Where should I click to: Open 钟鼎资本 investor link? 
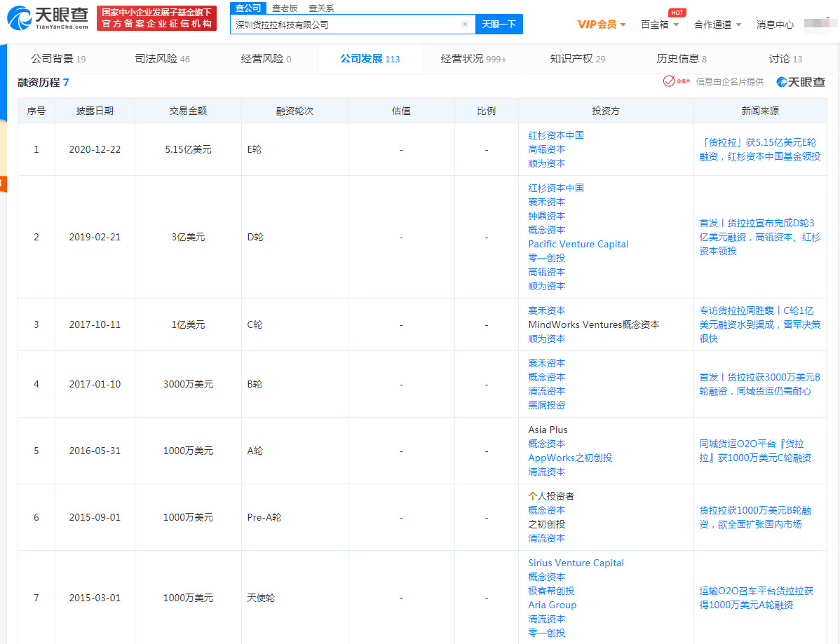546,216
